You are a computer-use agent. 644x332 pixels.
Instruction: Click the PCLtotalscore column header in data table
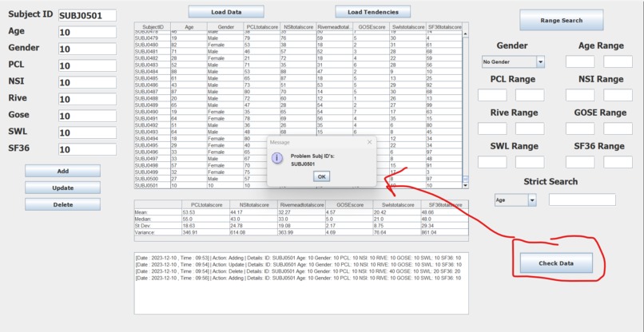pos(262,27)
